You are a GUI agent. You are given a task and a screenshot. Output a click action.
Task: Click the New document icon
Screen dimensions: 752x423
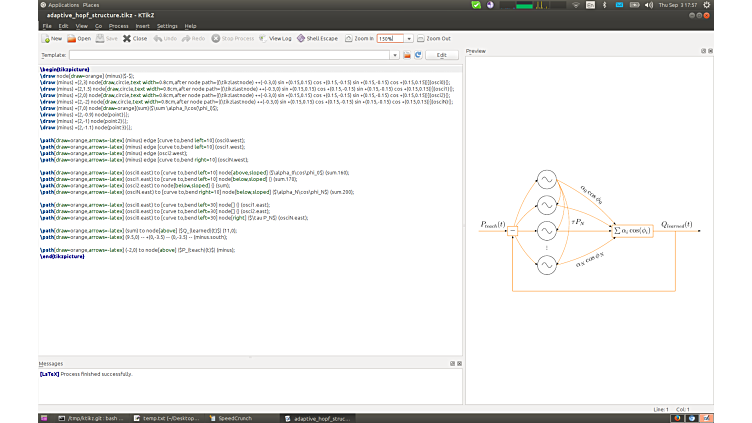click(x=45, y=38)
